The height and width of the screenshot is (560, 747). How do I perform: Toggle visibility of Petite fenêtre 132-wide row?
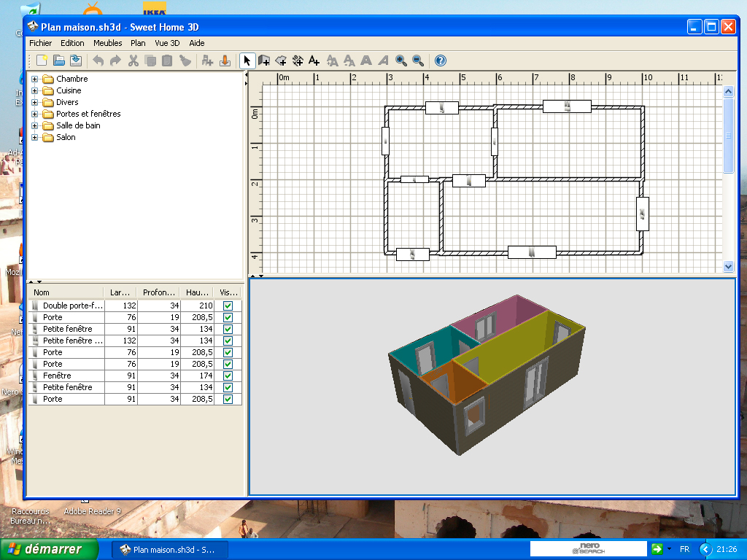click(x=228, y=341)
